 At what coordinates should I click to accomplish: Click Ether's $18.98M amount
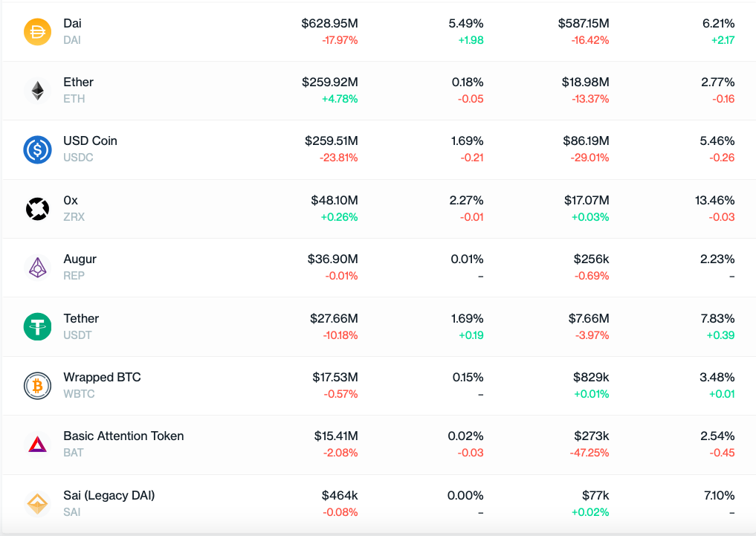coord(585,82)
